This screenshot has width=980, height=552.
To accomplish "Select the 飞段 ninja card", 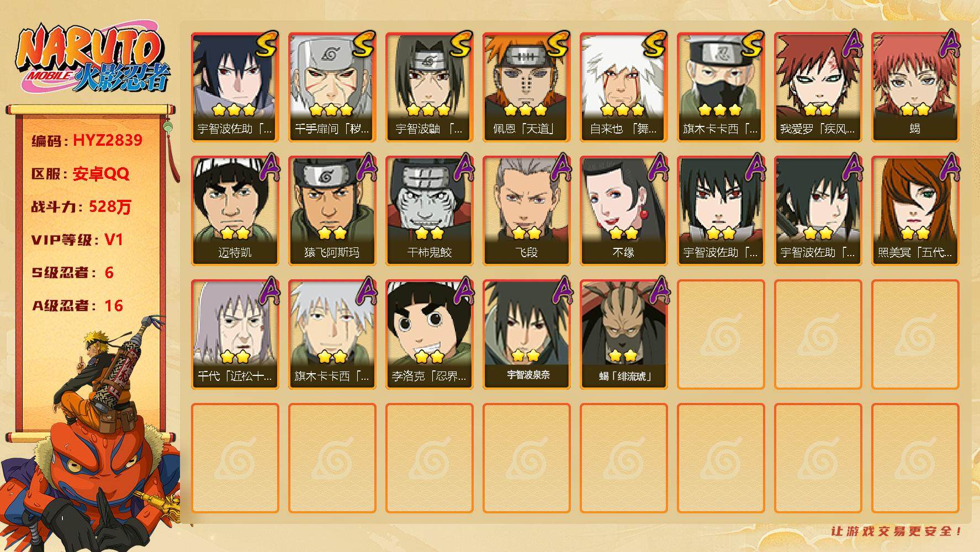I will coord(526,211).
